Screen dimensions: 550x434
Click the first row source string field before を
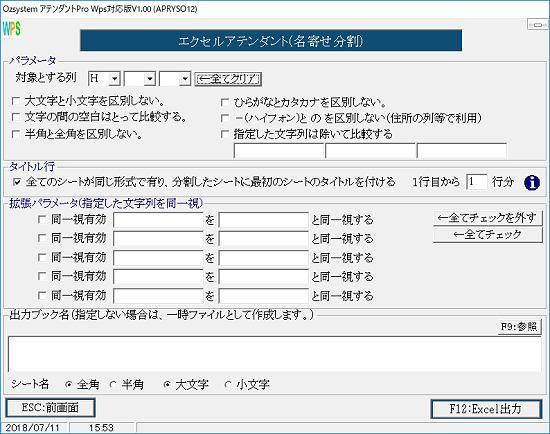[158, 220]
